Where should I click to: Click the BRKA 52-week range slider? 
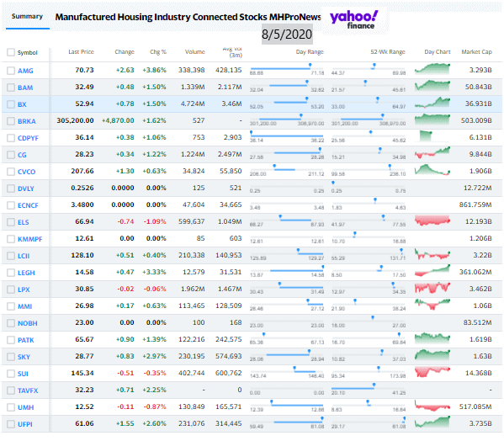369,119
